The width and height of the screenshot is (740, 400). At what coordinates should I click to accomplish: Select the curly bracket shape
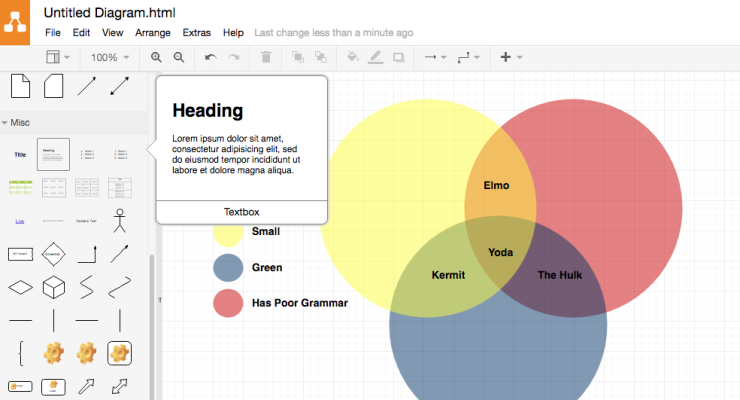[21, 352]
